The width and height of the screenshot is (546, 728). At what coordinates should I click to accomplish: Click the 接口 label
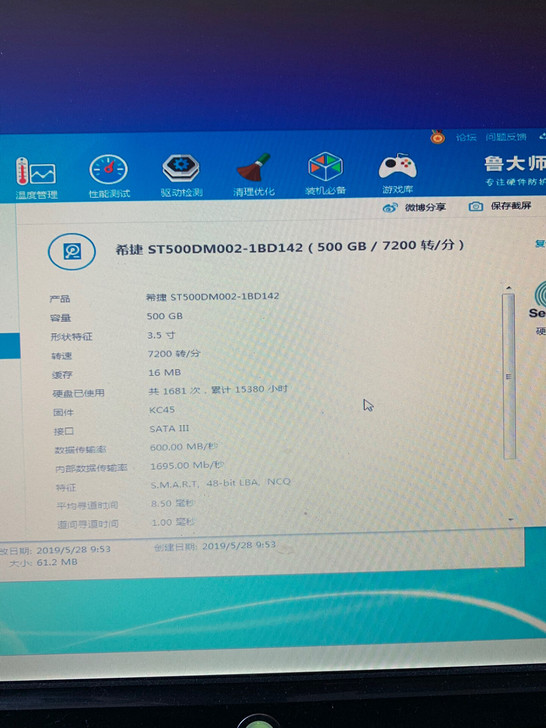click(64, 431)
